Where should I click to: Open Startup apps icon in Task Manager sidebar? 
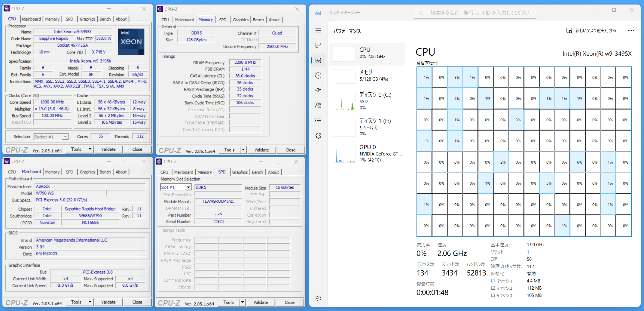(x=318, y=90)
